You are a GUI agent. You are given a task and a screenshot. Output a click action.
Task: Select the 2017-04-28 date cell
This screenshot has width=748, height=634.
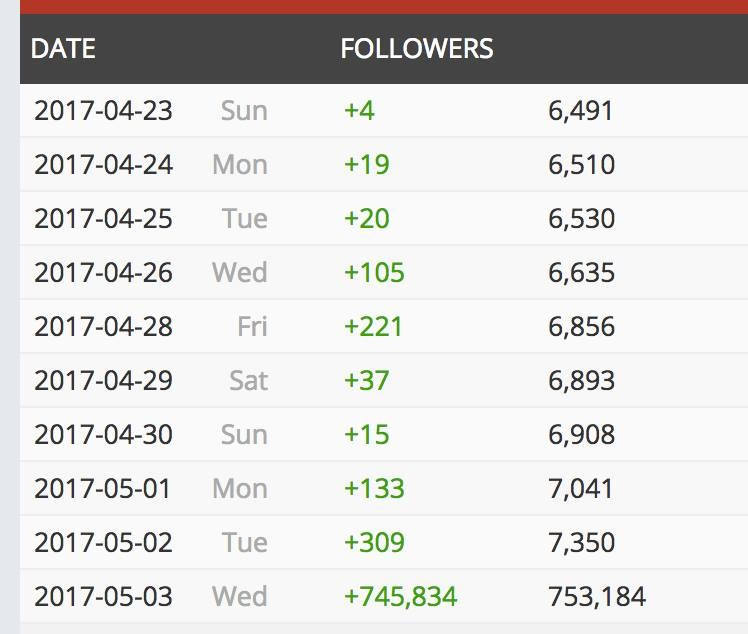(103, 326)
